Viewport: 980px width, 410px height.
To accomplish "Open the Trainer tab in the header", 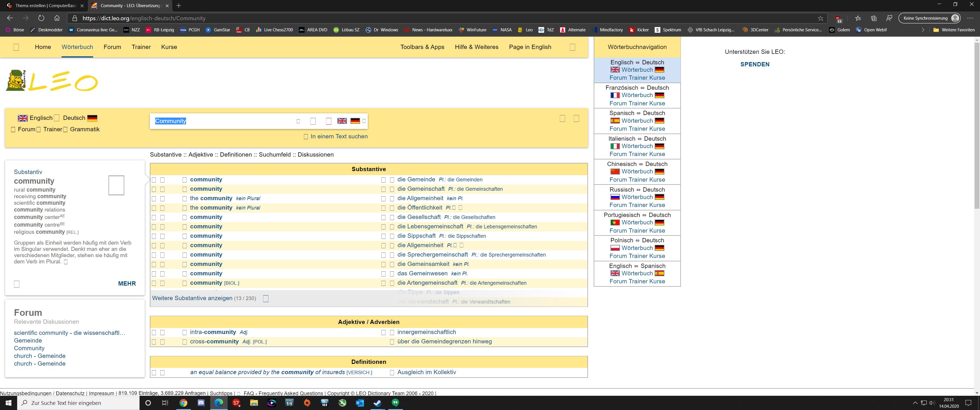I will coord(141,47).
